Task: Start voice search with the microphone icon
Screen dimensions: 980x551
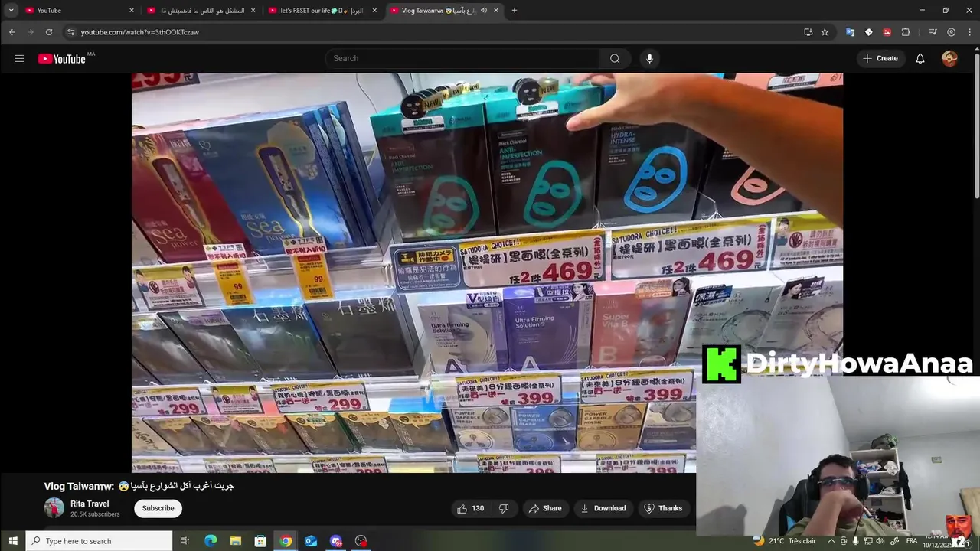Action: [x=649, y=58]
